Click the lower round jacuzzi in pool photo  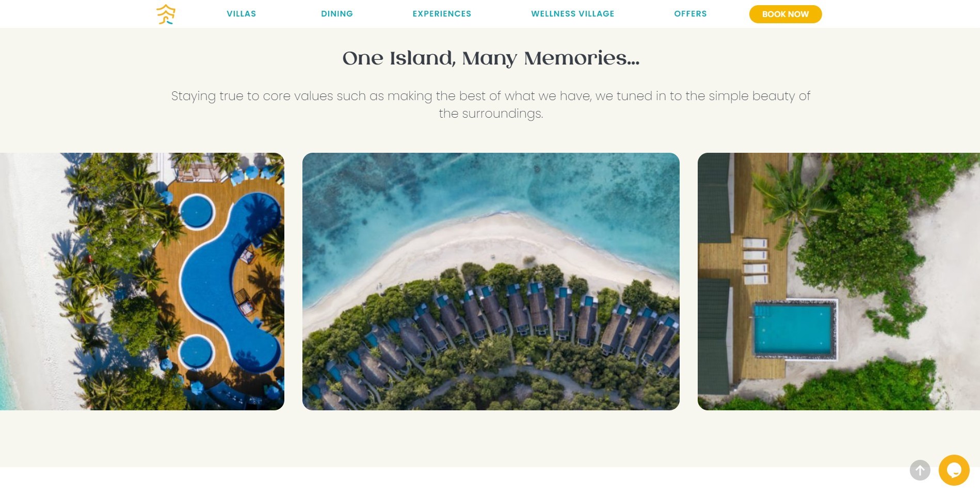(x=196, y=352)
